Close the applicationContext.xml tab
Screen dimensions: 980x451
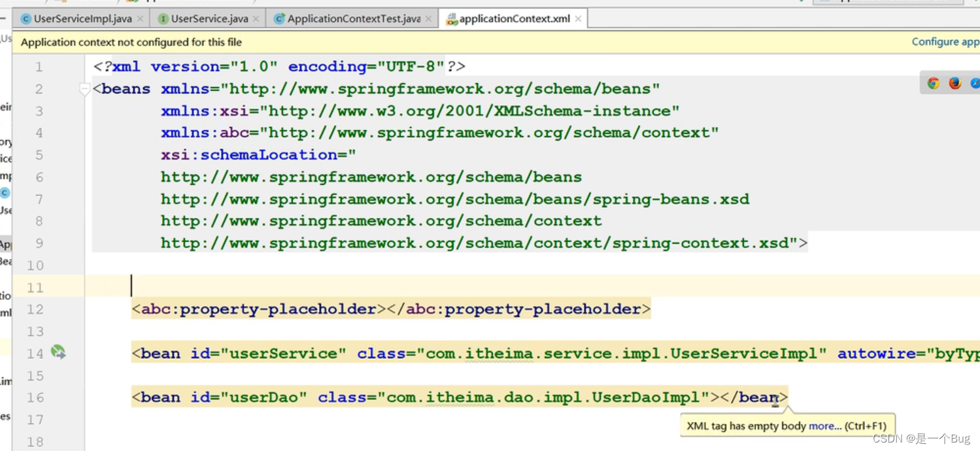coord(578,19)
